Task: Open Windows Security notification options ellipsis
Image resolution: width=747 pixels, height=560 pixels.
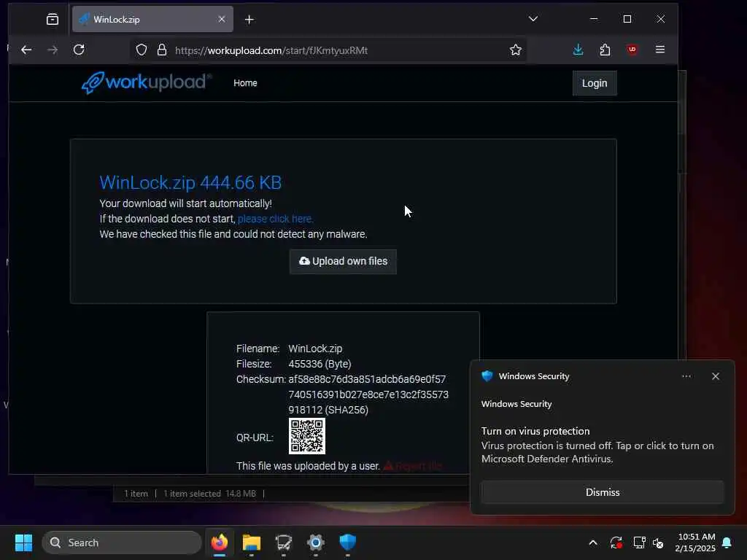Action: point(686,376)
